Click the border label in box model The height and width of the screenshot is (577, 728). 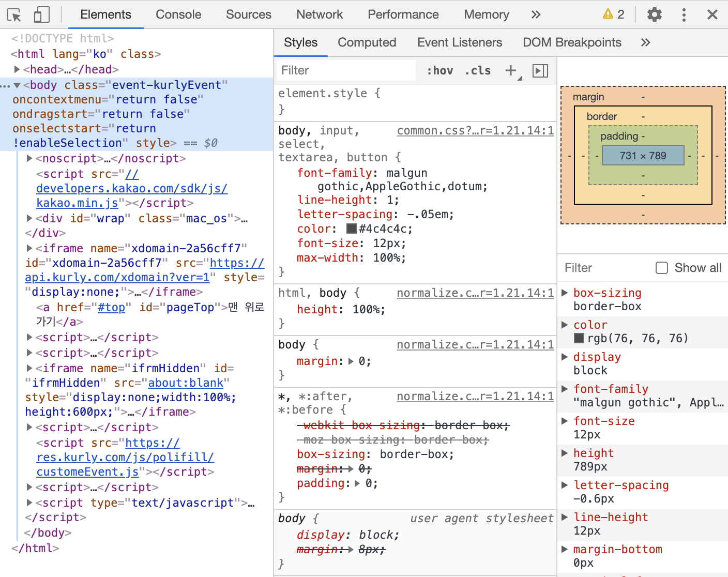click(602, 116)
